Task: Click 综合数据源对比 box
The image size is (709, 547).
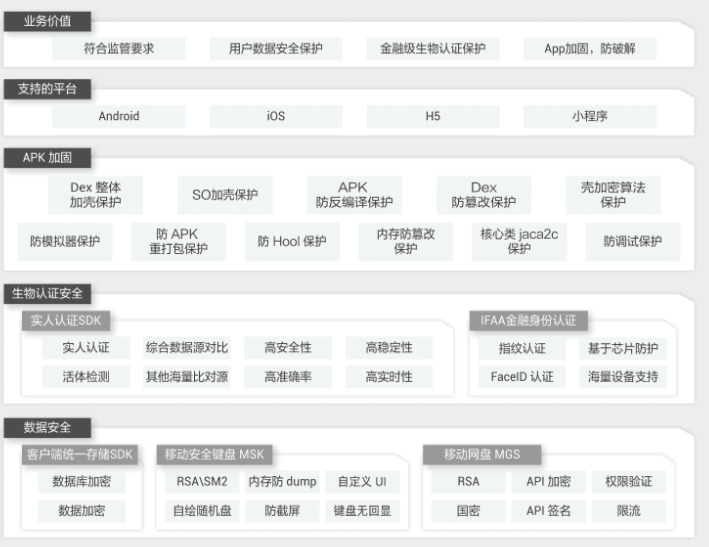Action: (x=187, y=348)
